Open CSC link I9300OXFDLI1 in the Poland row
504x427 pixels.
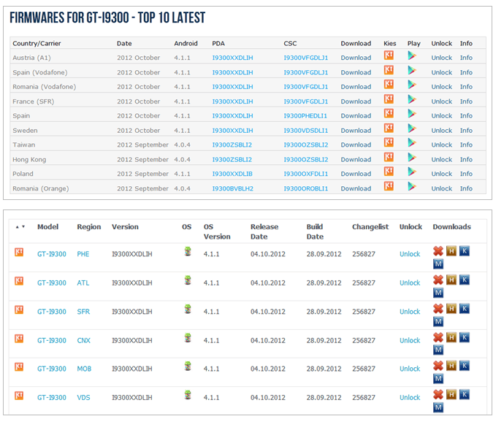click(305, 174)
